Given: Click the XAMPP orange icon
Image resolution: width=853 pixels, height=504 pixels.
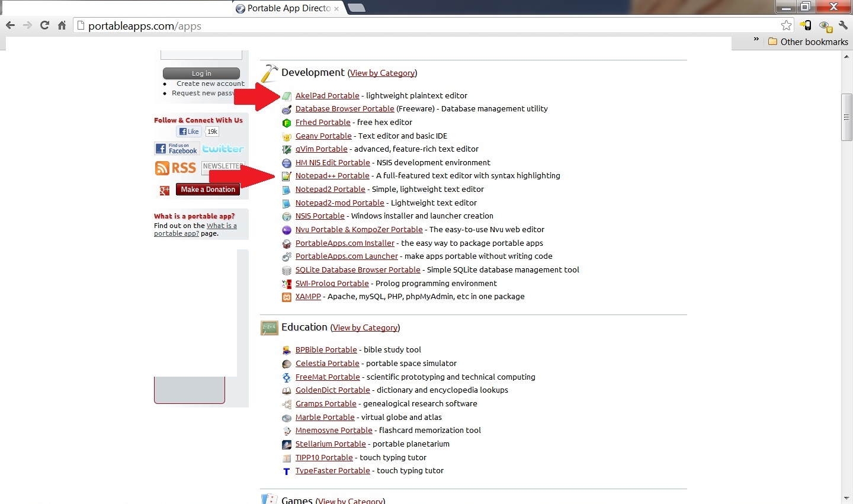Looking at the screenshot, I should (x=287, y=297).
